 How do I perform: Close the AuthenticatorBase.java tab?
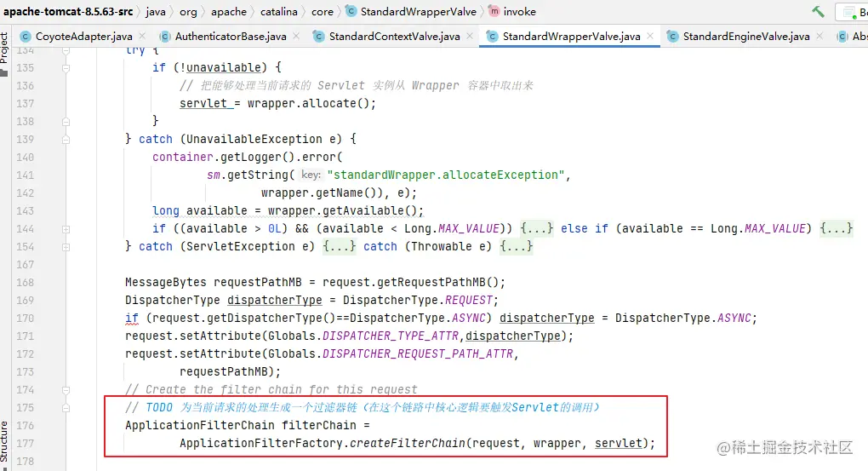296,36
